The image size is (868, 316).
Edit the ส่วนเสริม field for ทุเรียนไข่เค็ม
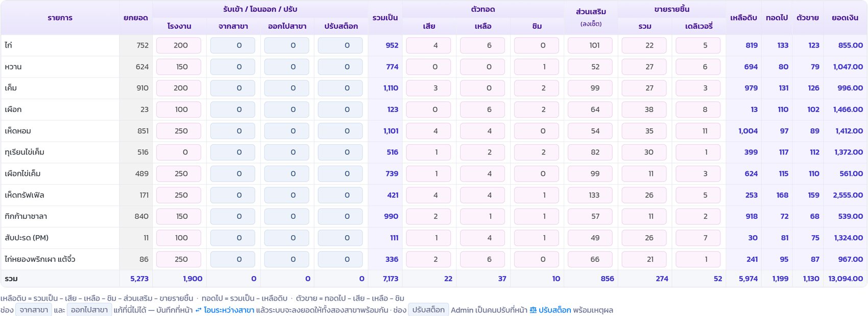(591, 152)
